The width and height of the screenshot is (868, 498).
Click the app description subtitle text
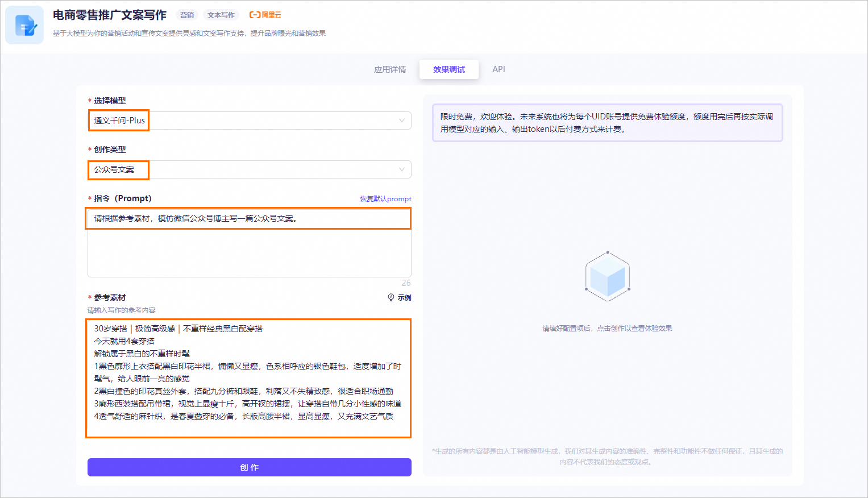189,34
